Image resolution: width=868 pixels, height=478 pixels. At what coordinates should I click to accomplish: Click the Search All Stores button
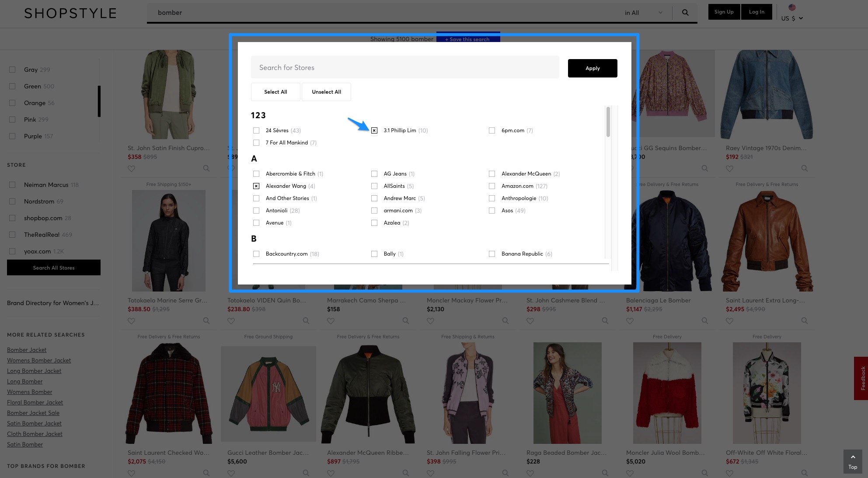point(54,268)
